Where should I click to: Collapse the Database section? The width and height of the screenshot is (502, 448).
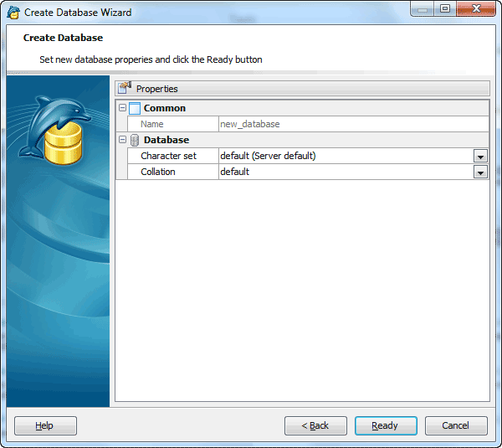(x=122, y=140)
